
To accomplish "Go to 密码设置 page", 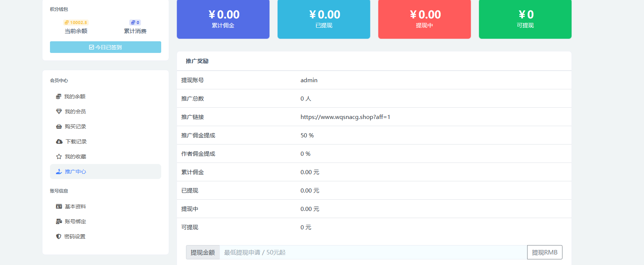I will pos(75,236).
